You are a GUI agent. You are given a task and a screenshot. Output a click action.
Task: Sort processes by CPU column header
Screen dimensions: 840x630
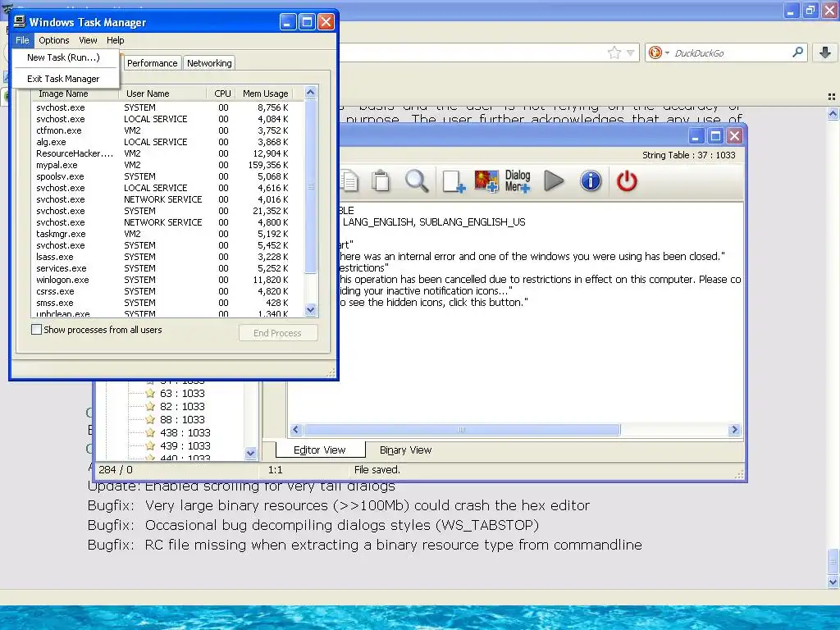point(221,94)
